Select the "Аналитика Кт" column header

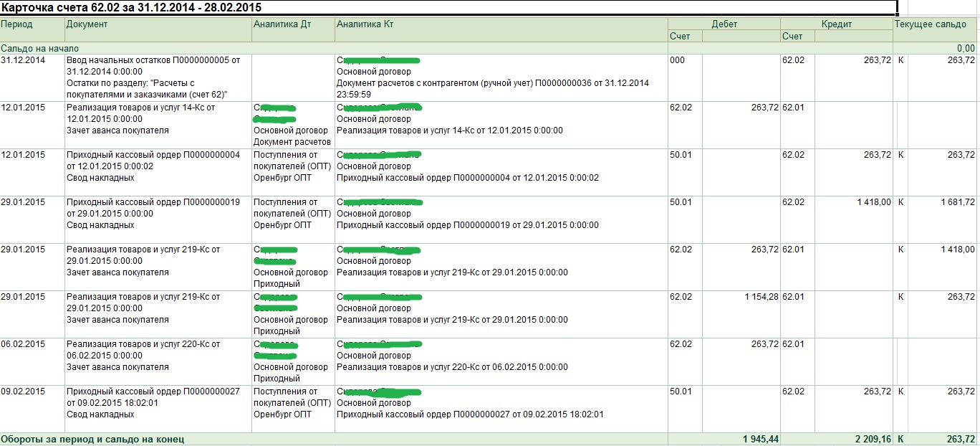click(x=501, y=29)
